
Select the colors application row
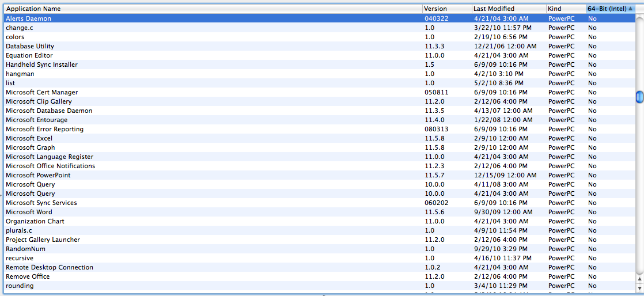320,37
